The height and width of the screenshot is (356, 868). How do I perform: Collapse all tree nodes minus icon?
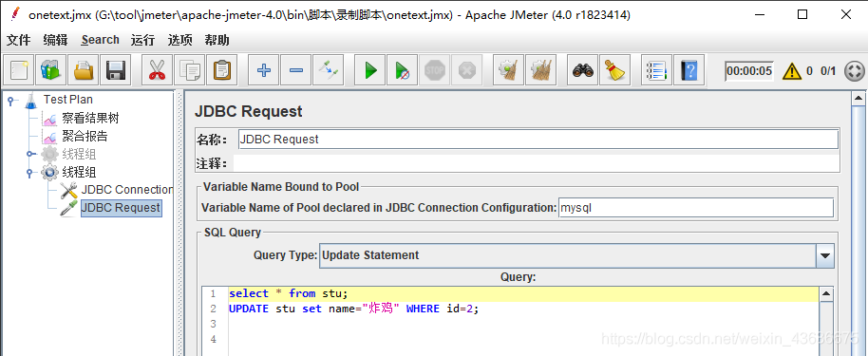296,70
